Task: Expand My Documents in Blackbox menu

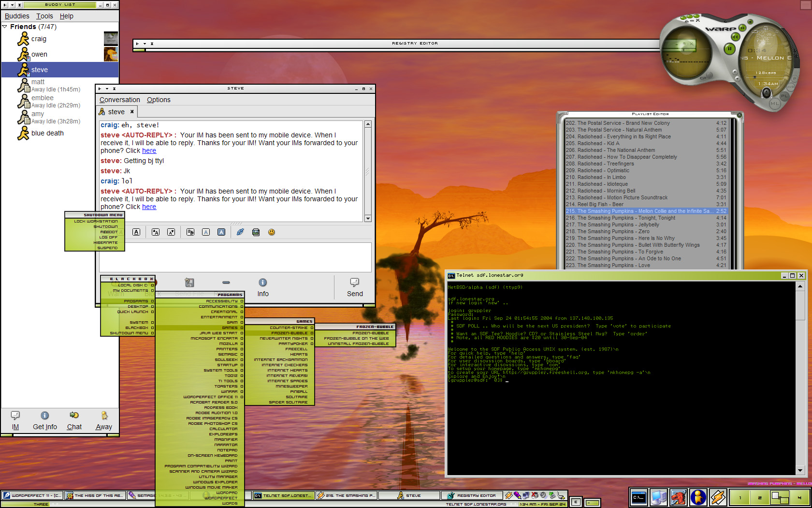Action: coord(128,291)
